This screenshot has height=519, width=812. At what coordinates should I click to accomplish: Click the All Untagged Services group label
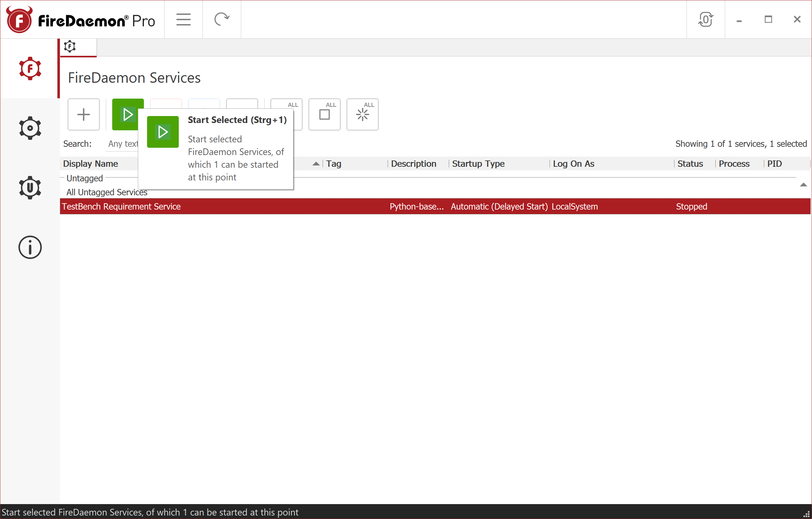point(106,192)
